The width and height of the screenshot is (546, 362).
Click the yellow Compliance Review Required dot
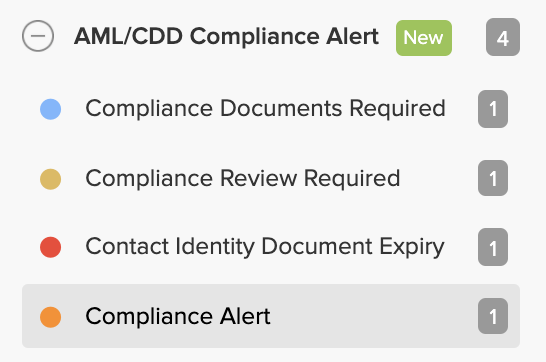50,179
